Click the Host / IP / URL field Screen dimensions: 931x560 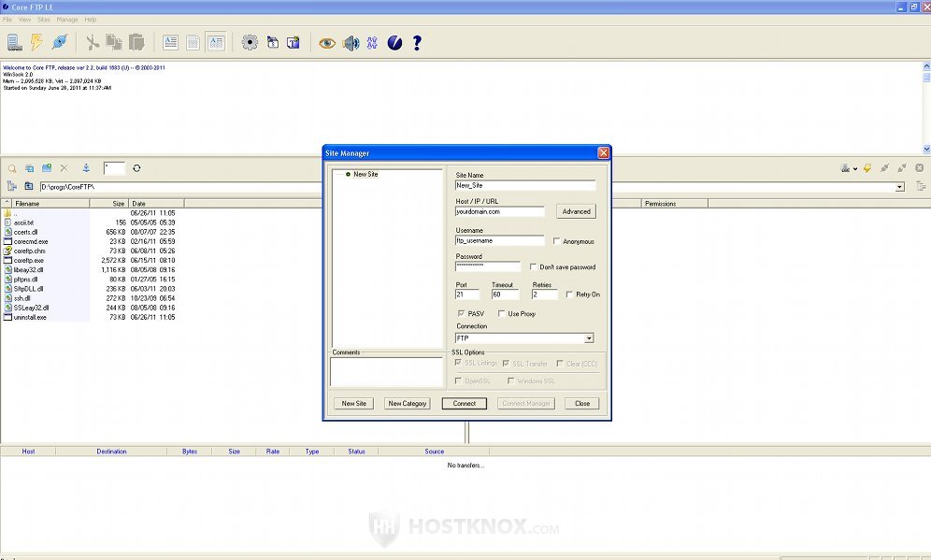(499, 211)
